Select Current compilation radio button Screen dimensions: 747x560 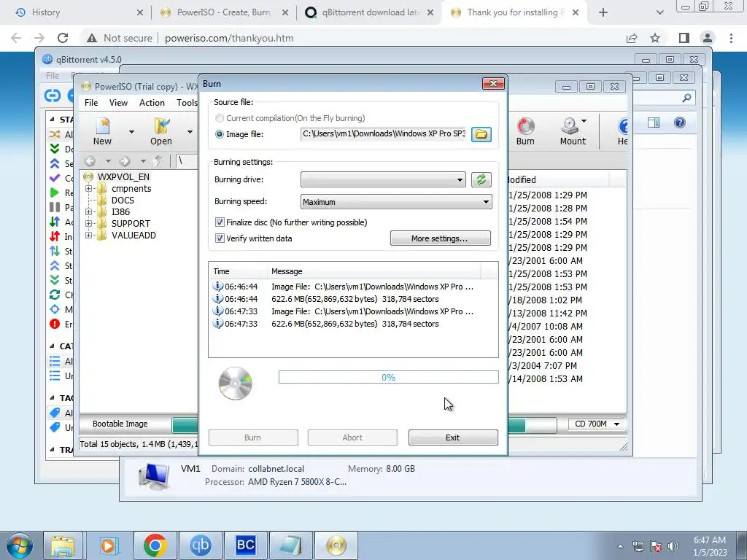click(219, 118)
